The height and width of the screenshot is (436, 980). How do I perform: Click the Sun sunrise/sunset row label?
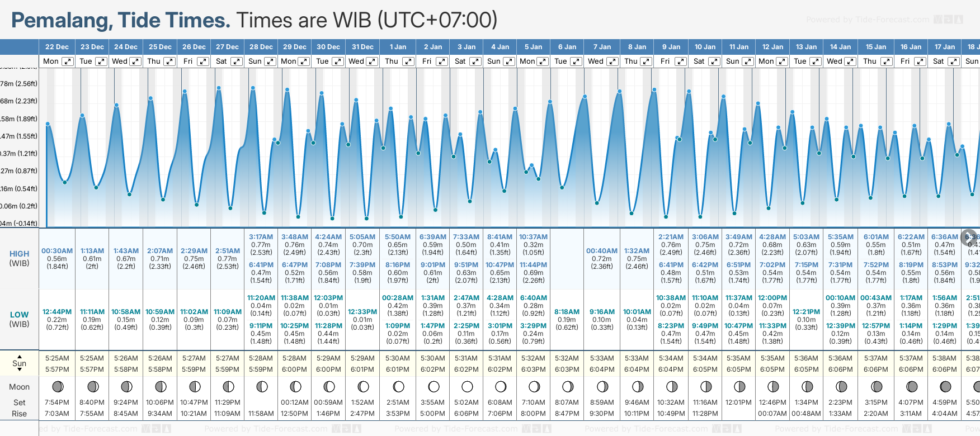click(x=20, y=363)
